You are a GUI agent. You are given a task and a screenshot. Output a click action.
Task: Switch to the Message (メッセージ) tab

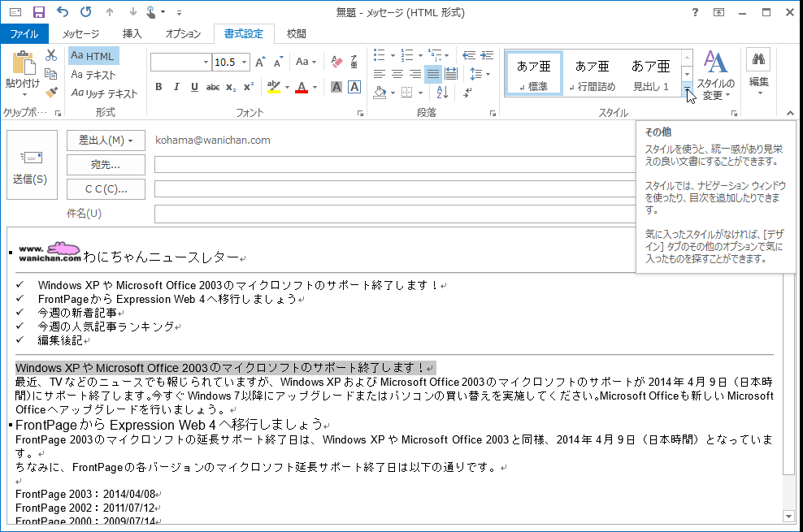click(81, 34)
